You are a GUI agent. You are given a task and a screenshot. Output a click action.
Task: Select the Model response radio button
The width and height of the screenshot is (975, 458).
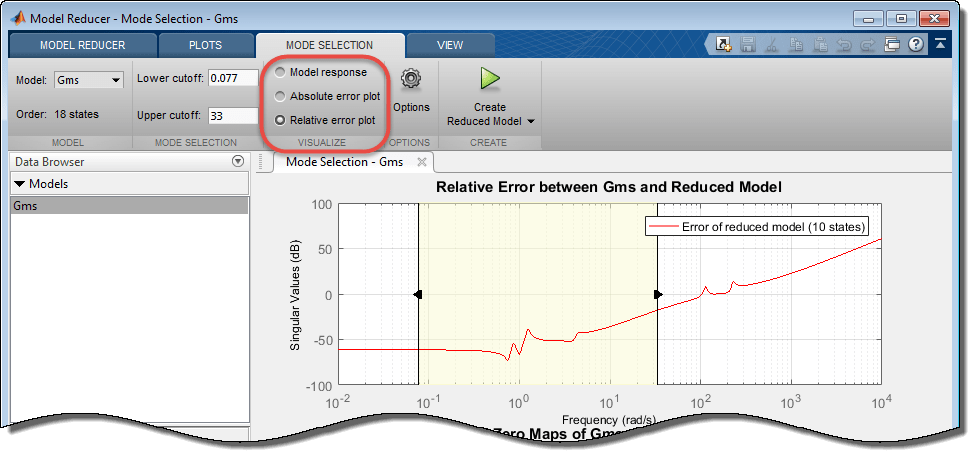point(280,73)
